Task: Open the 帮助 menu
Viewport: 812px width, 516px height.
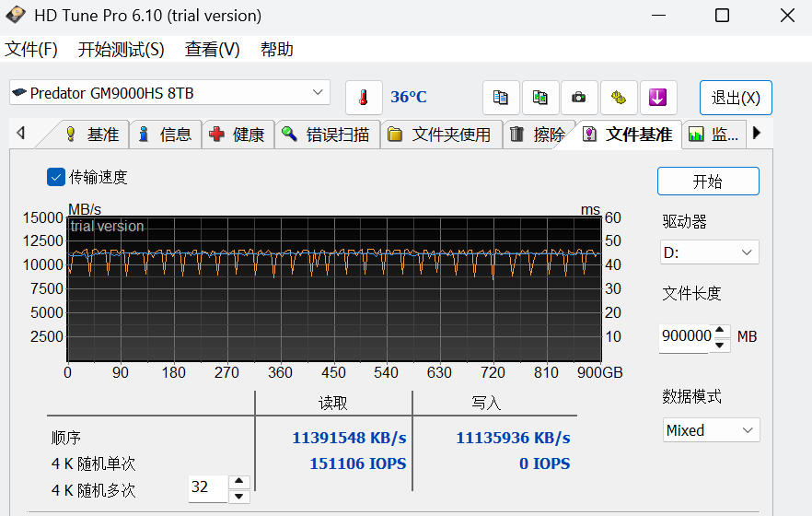Action: tap(276, 49)
